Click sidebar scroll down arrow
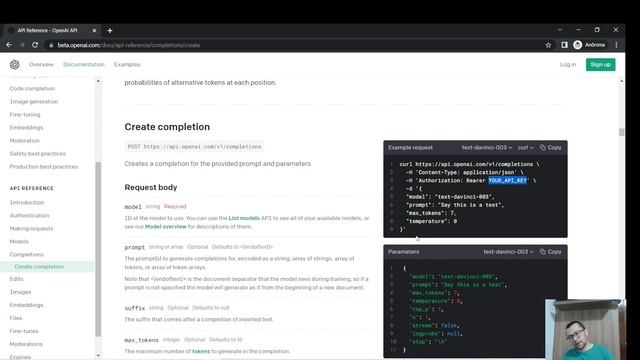Image resolution: width=640 pixels, height=360 pixels. (x=98, y=356)
